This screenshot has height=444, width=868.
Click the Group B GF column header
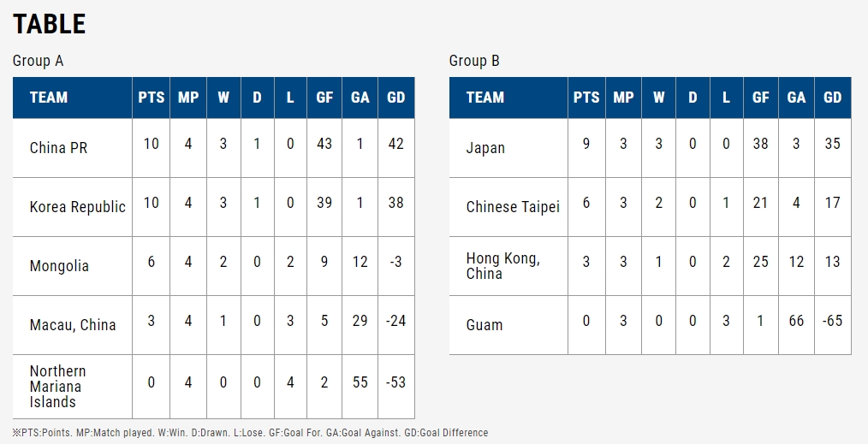pos(761,98)
